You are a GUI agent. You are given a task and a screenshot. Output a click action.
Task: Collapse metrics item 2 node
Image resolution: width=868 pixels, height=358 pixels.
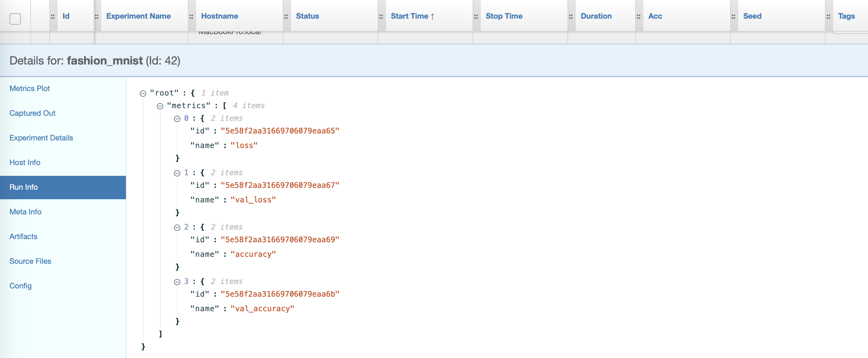(177, 228)
